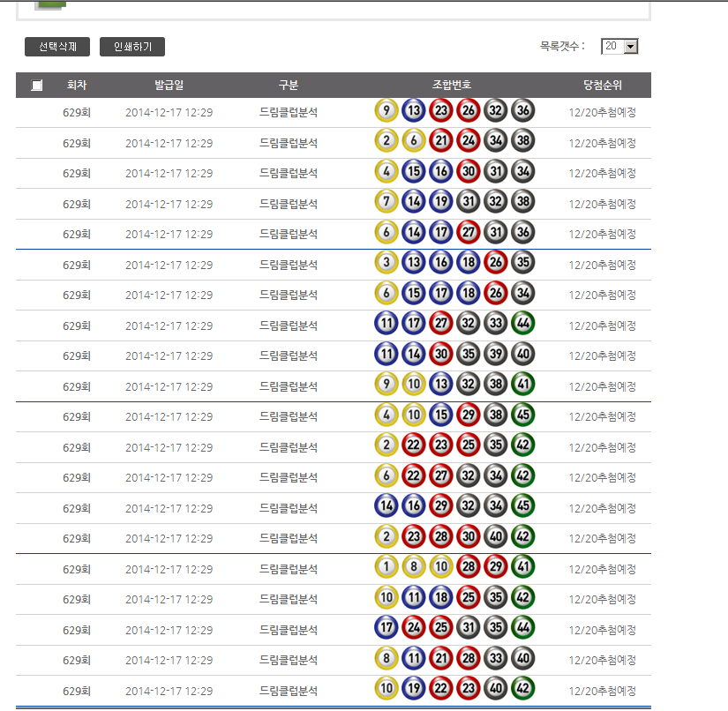Click the 인쇄하기 print button

click(132, 47)
